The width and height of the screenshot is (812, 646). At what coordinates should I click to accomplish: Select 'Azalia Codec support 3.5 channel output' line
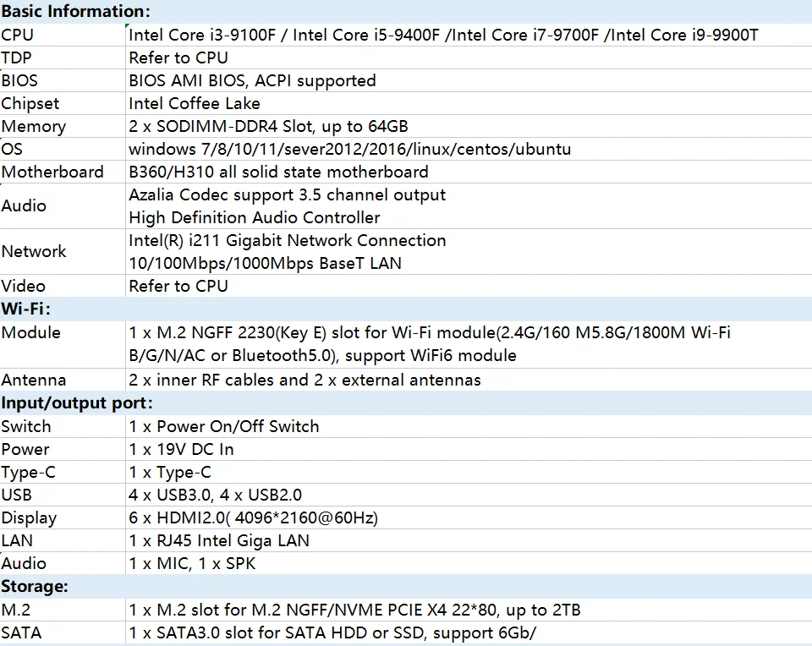[288, 195]
